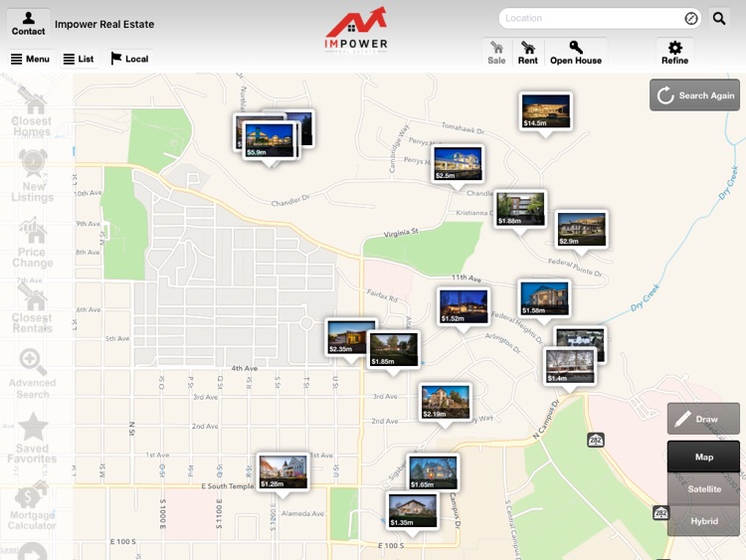The image size is (746, 560).
Task: Click the Fairfax Rd street label
Action: [382, 295]
